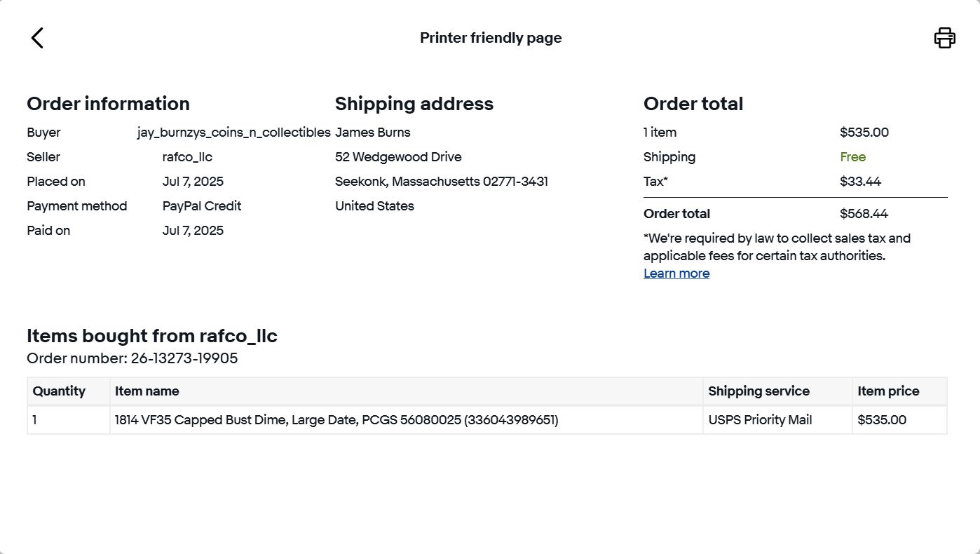Image resolution: width=980 pixels, height=554 pixels.
Task: Click the Capped Bust Dime item name
Action: 336,420
